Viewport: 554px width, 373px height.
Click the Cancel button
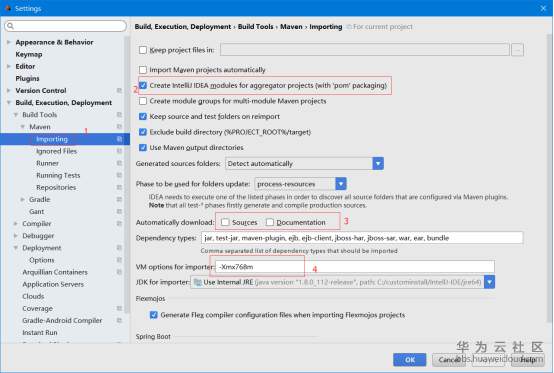(449, 360)
